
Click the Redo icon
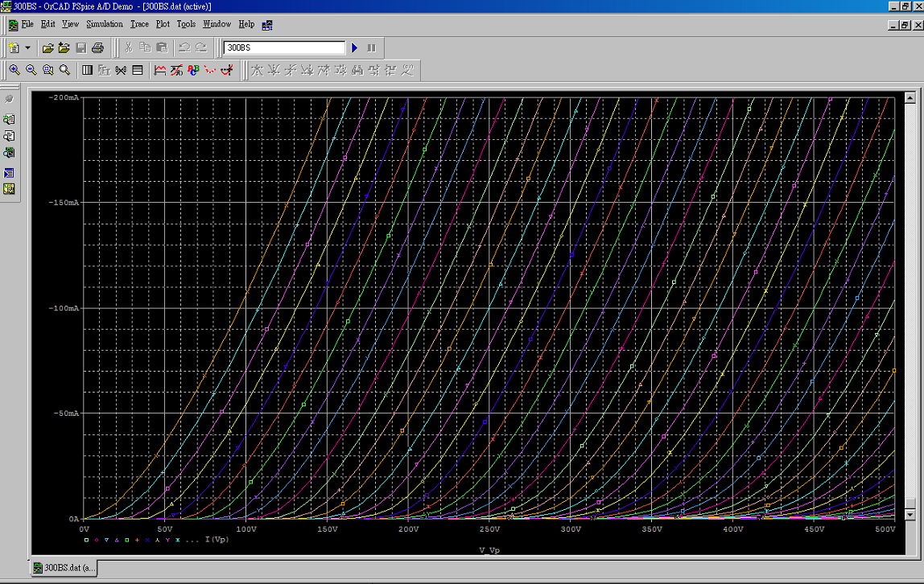point(201,47)
